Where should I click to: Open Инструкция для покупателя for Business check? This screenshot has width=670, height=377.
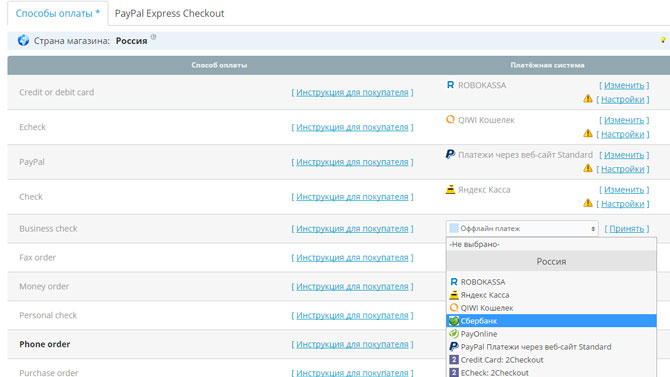pos(352,229)
